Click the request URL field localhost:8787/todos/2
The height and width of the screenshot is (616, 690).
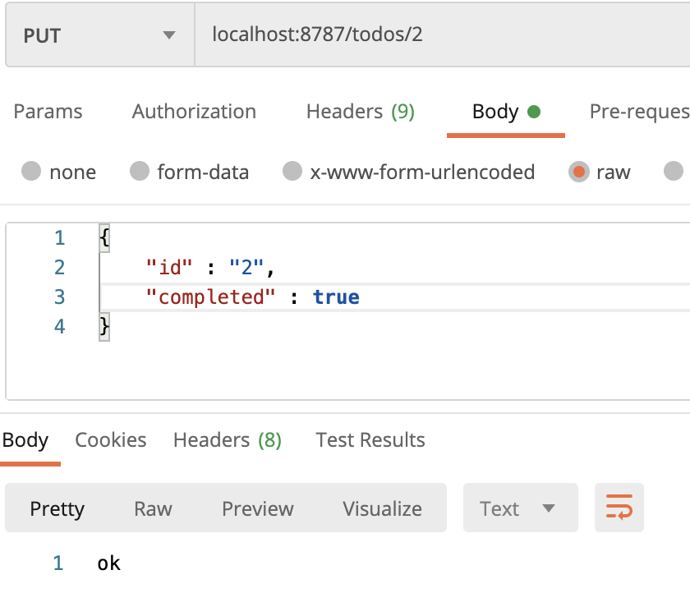[442, 35]
